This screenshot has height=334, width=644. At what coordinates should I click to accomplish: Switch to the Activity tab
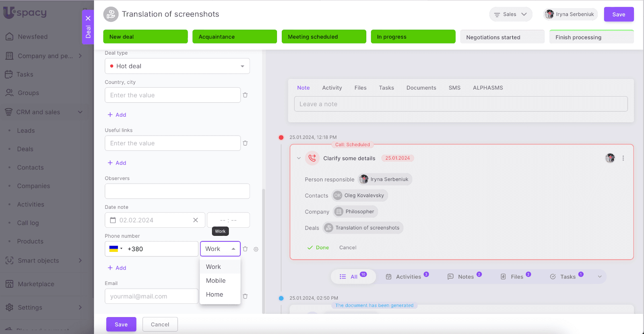pos(332,88)
